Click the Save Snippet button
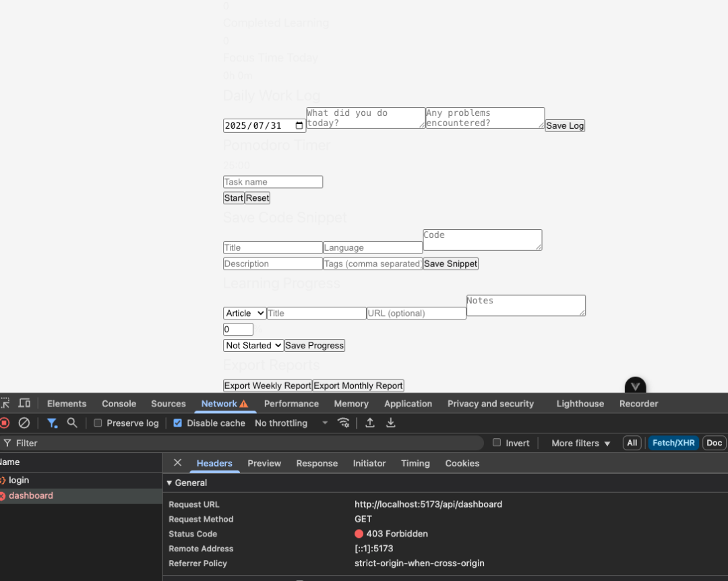This screenshot has height=581, width=728. coord(450,264)
